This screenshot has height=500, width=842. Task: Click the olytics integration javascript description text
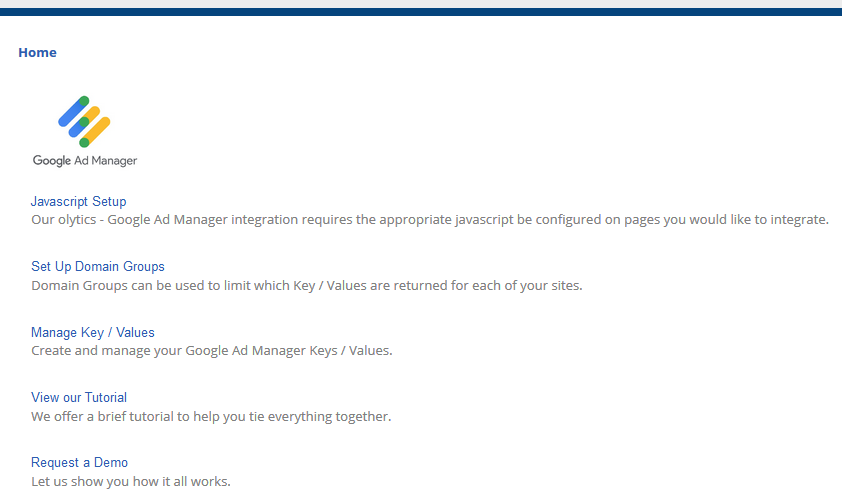429,220
